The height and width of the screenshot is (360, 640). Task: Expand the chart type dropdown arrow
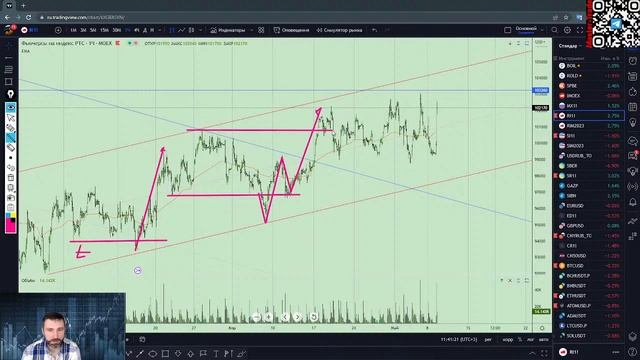click(x=200, y=30)
